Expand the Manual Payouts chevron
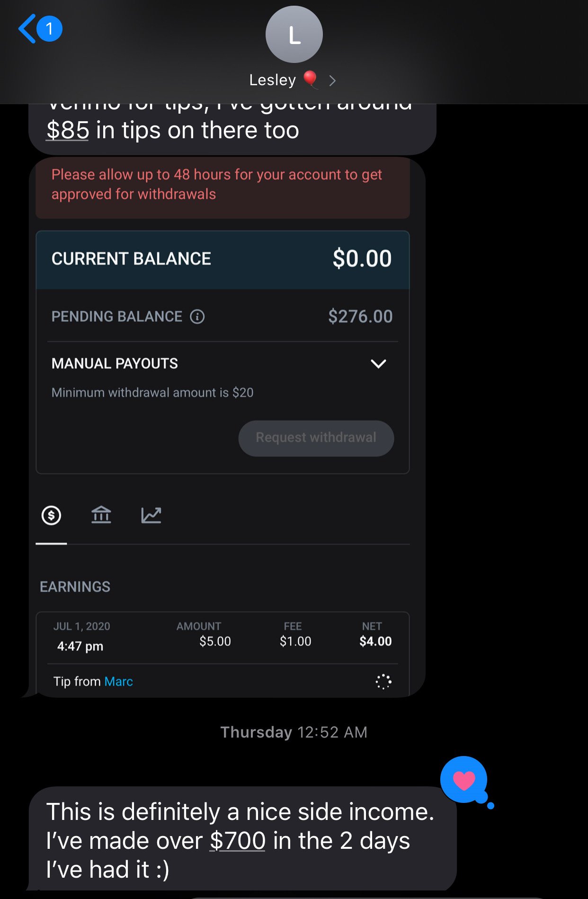 pos(378,364)
